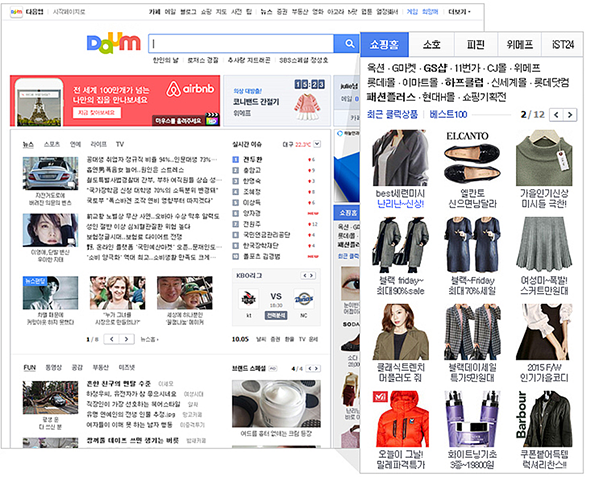The height and width of the screenshot is (481, 595).
Task: Click into the Daum search input field
Action: tap(241, 44)
